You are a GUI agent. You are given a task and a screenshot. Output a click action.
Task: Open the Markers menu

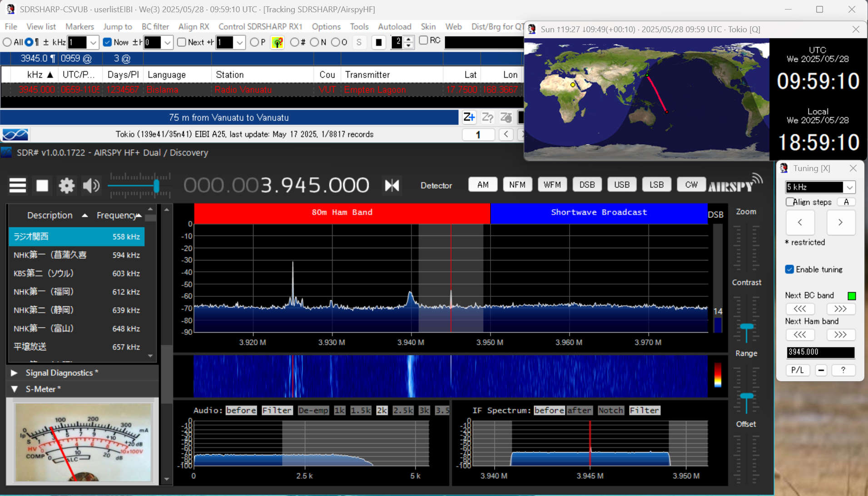(x=79, y=27)
